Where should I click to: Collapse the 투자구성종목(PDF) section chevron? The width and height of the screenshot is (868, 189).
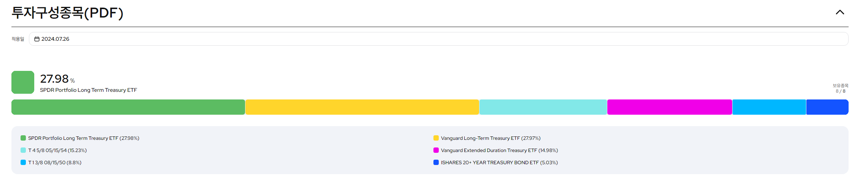pyautogui.click(x=840, y=12)
